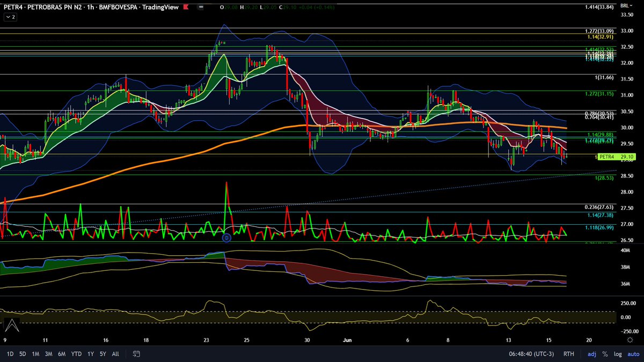
Task: Select the 1.14(29.88) Fibonacci level label
Action: coord(602,135)
